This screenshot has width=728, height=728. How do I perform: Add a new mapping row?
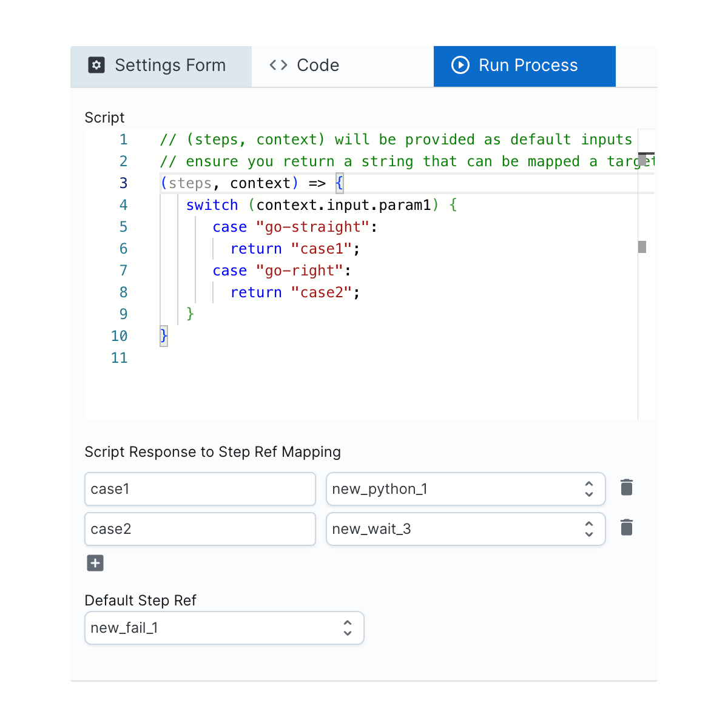pyautogui.click(x=95, y=563)
